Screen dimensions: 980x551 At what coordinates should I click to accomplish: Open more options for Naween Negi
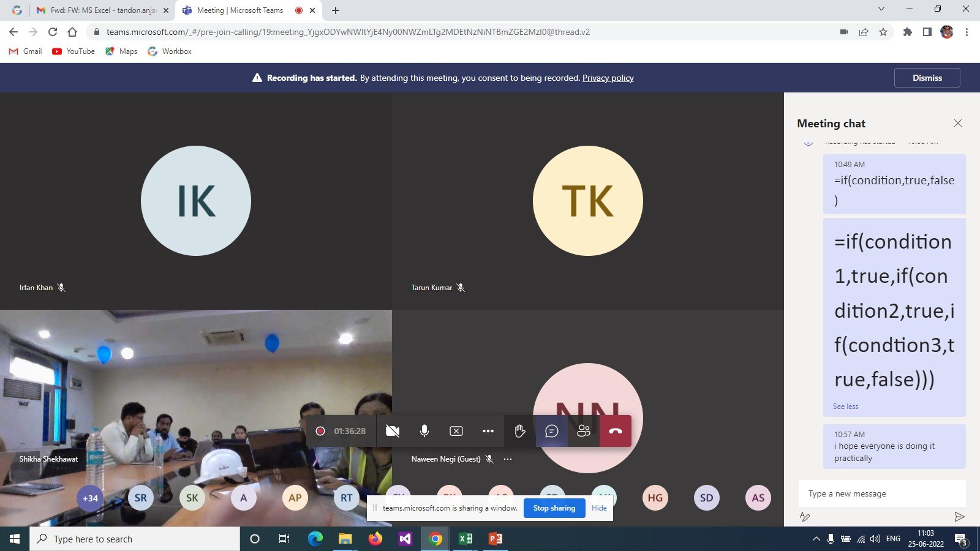pos(508,459)
